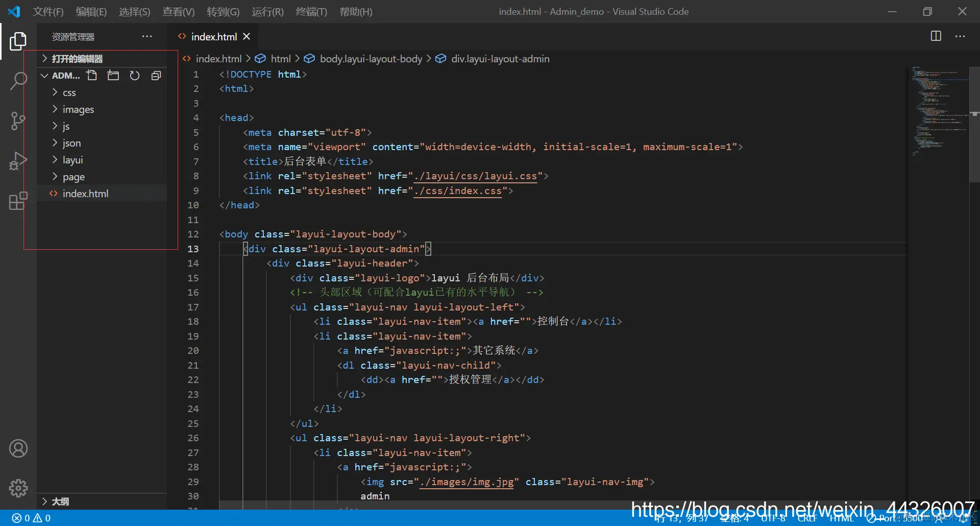Click the code minimap preview

click(x=939, y=111)
